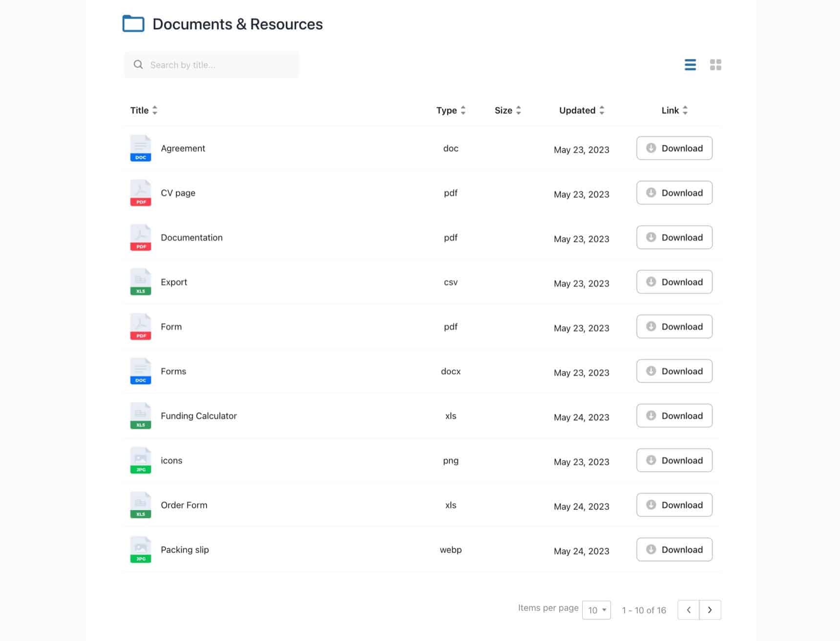840x641 pixels.
Task: Switch to grid view layout
Action: [715, 64]
